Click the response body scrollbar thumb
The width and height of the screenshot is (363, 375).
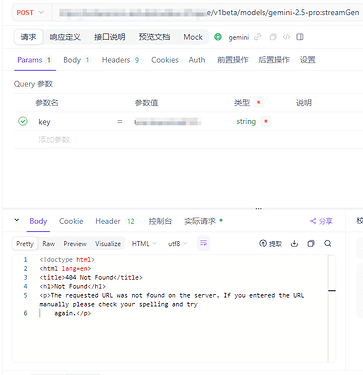pos(331,291)
